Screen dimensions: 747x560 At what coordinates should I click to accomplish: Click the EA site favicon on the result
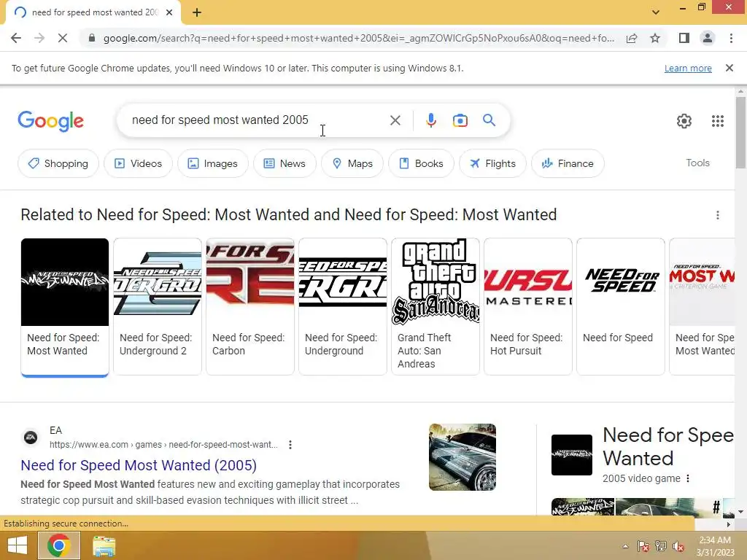click(31, 437)
